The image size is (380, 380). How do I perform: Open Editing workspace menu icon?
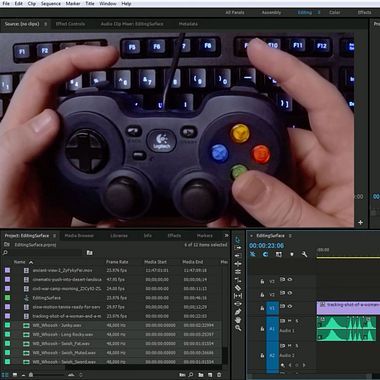pyautogui.click(x=319, y=12)
